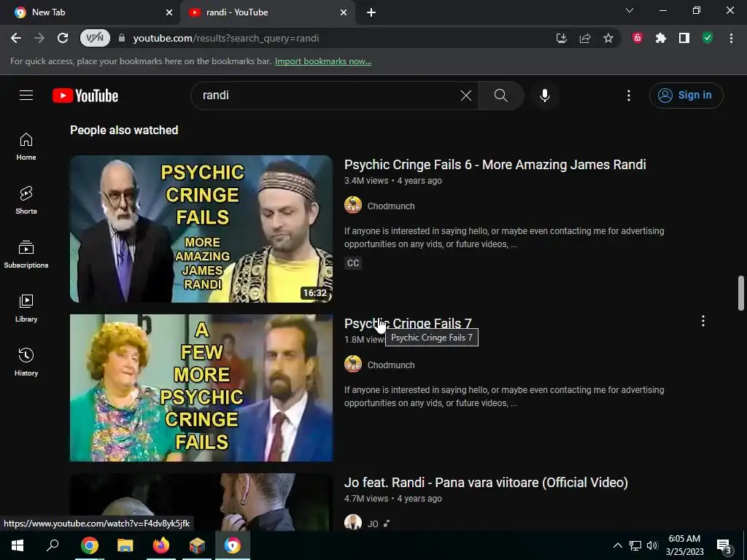The width and height of the screenshot is (747, 560).
Task: Go to Home in sidebar
Action: tap(26, 146)
